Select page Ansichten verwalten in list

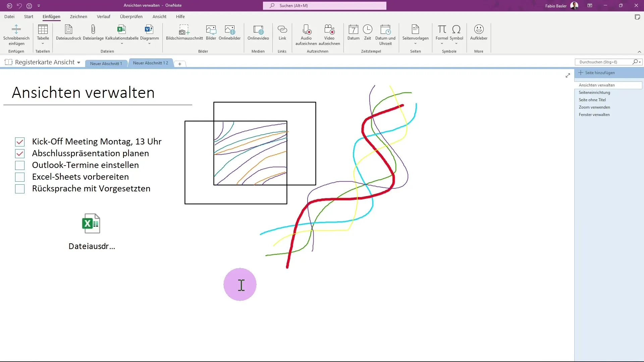608,85
